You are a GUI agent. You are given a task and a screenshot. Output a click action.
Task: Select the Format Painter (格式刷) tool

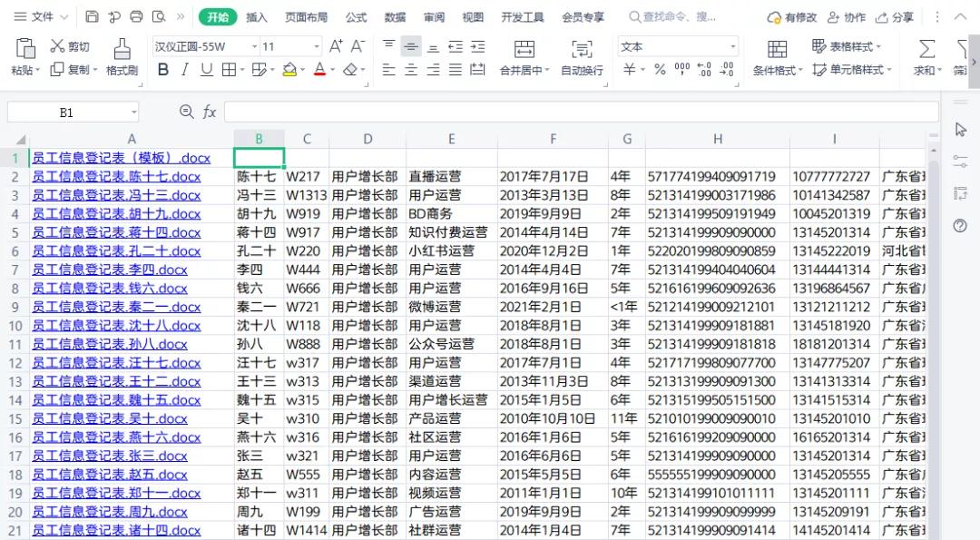tap(121, 56)
